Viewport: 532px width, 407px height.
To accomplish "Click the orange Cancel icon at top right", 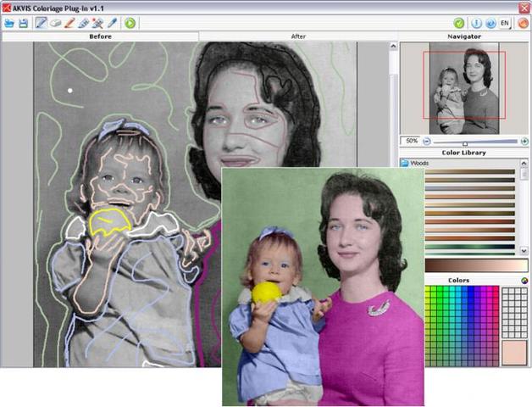I will pos(523,23).
